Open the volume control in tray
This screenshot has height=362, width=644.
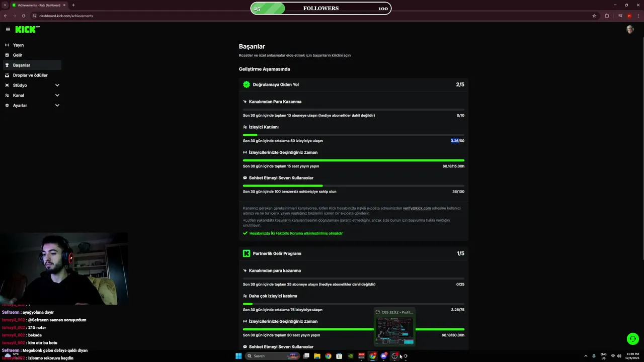619,356
